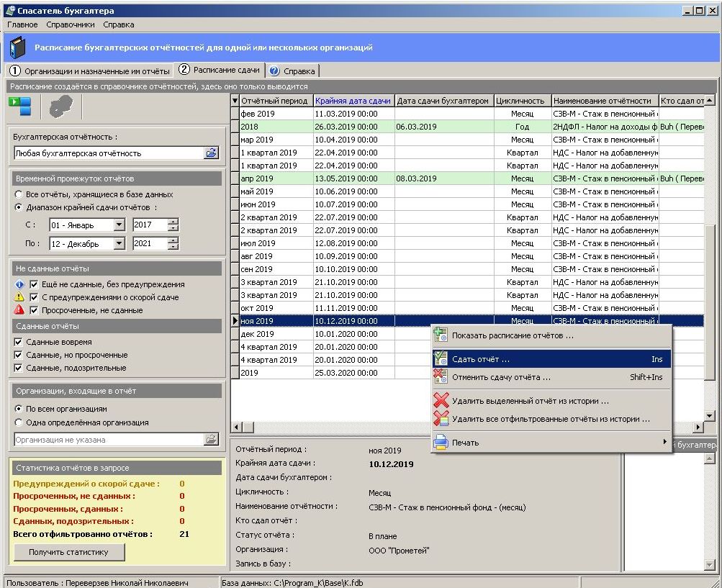Click the gray map icon in toolbar
Viewport: 722px width, 588px height.
pos(60,107)
